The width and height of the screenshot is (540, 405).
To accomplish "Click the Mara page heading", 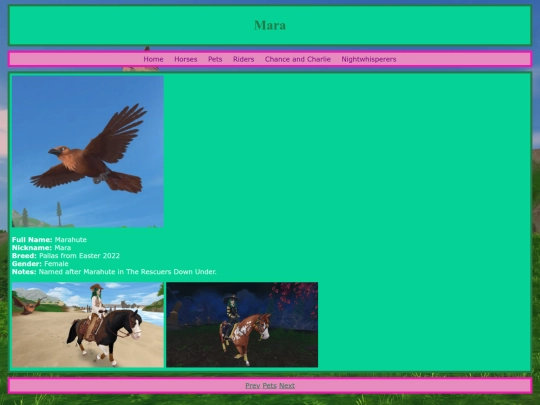I will (x=270, y=25).
